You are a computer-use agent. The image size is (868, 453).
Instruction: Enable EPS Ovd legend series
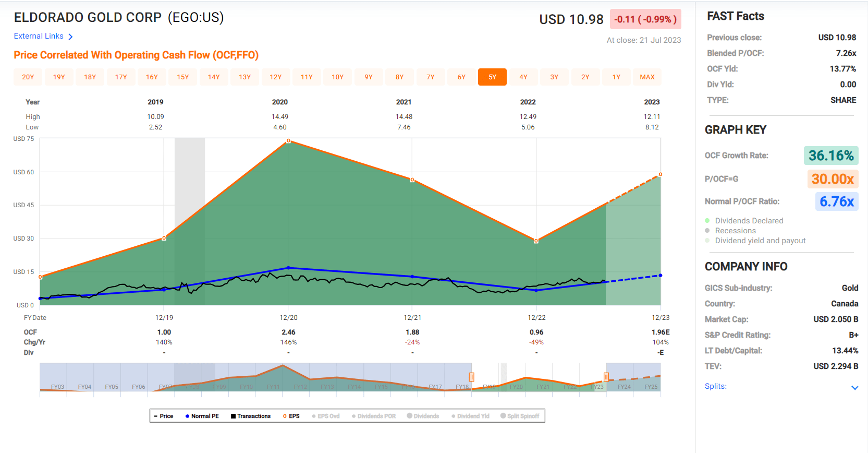click(326, 416)
